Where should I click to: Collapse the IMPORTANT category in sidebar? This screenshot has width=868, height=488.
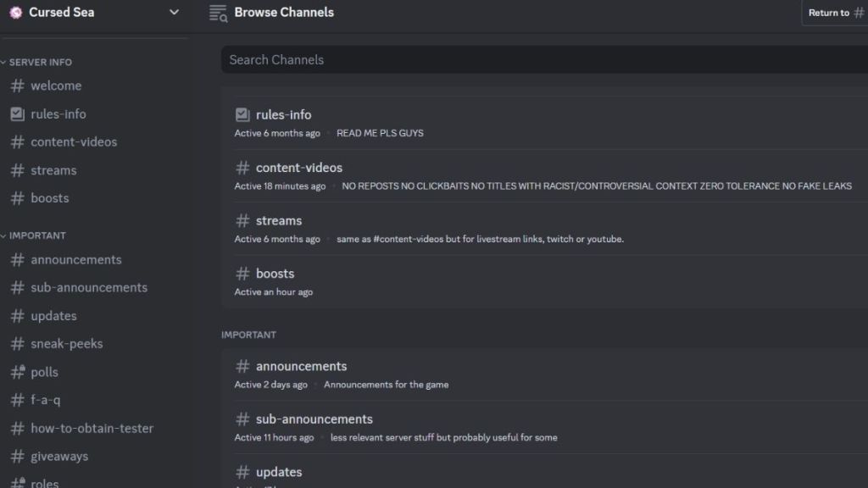pyautogui.click(x=33, y=236)
